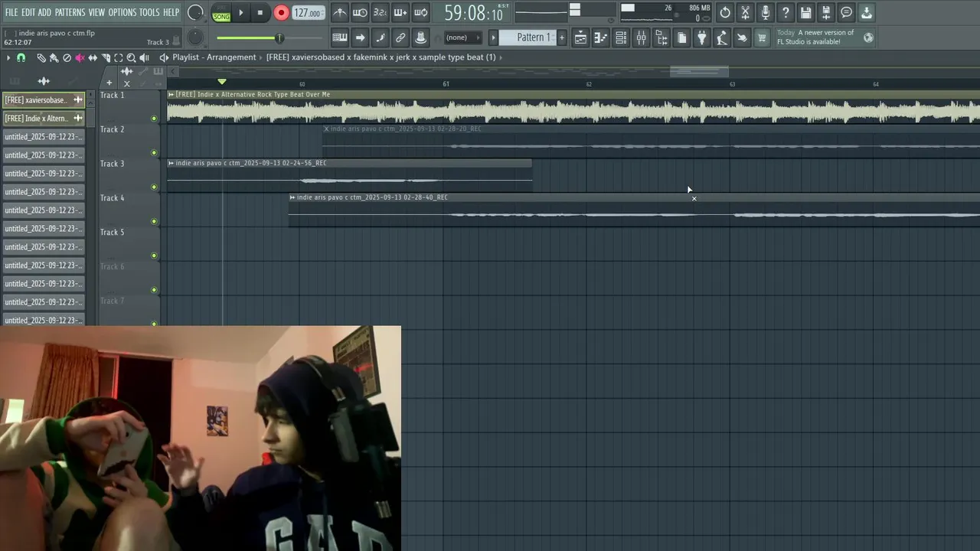Open the Pattern 1 selector dropdown
Image resolution: width=980 pixels, height=551 pixels.
point(528,37)
